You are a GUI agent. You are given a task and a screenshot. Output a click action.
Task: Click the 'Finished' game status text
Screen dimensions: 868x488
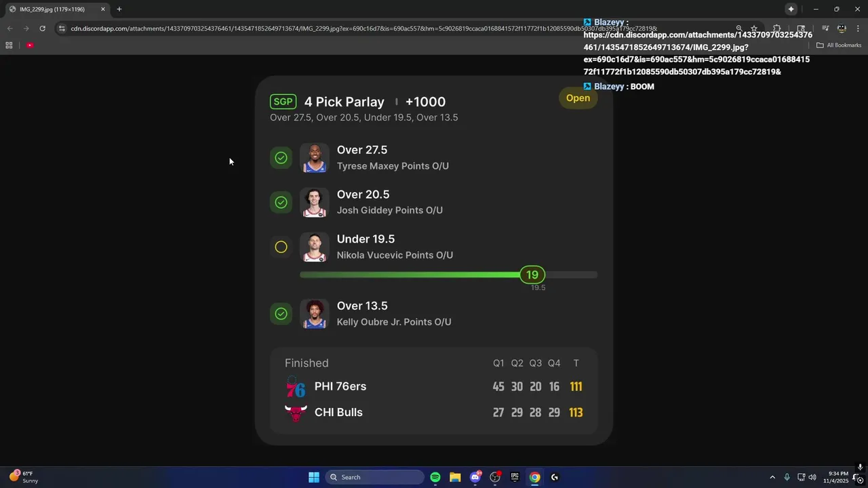point(307,363)
